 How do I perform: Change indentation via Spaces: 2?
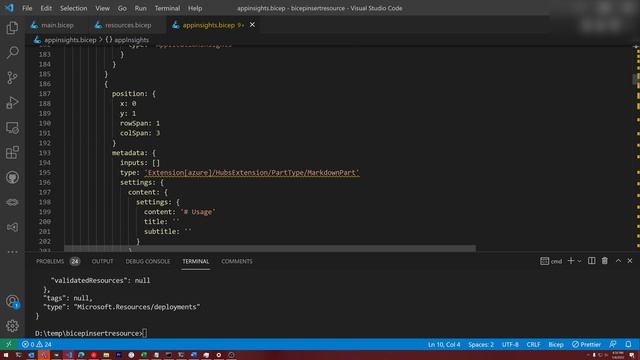(481, 344)
